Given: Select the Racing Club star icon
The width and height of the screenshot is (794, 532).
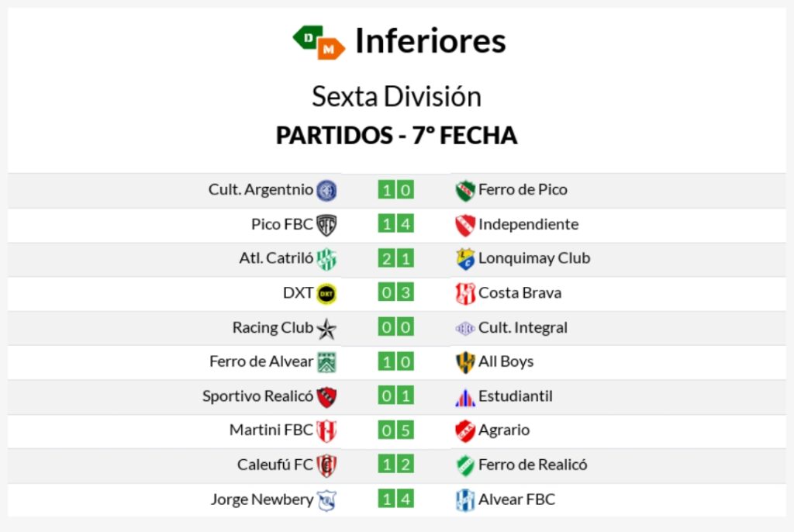Looking at the screenshot, I should pyautogui.click(x=326, y=328).
